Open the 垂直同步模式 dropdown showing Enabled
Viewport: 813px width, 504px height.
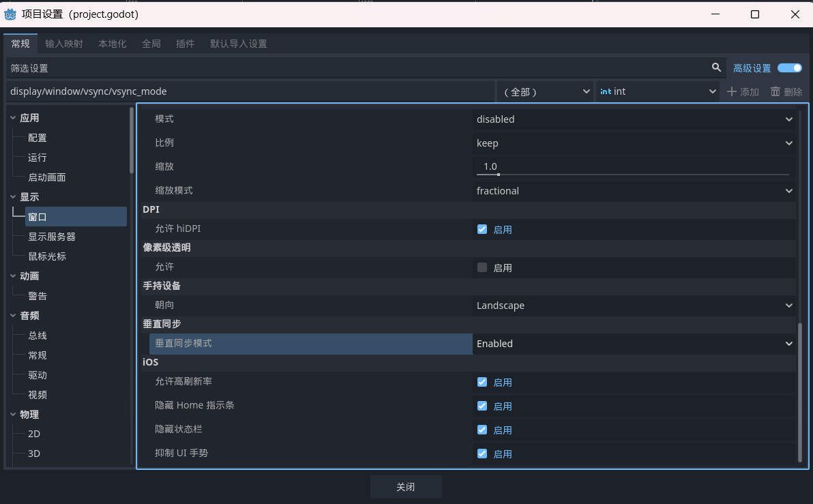634,344
